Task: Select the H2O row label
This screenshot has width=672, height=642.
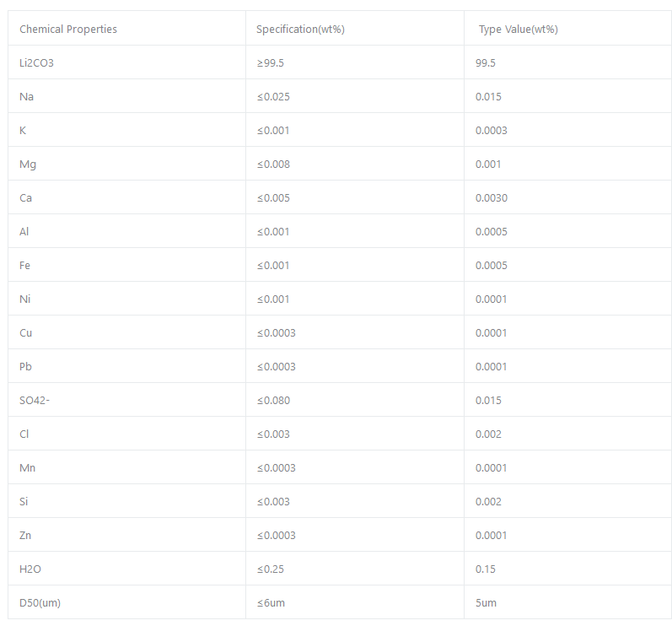Action: coord(30,569)
